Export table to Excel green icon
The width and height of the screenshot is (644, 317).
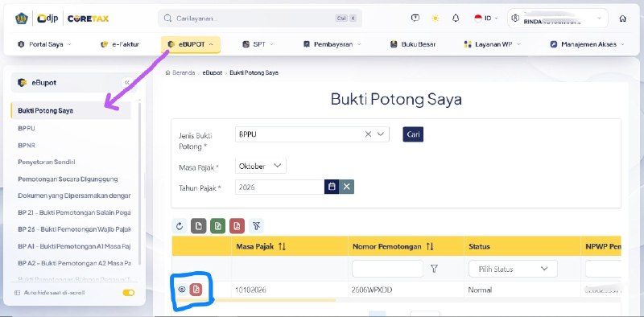(217, 226)
